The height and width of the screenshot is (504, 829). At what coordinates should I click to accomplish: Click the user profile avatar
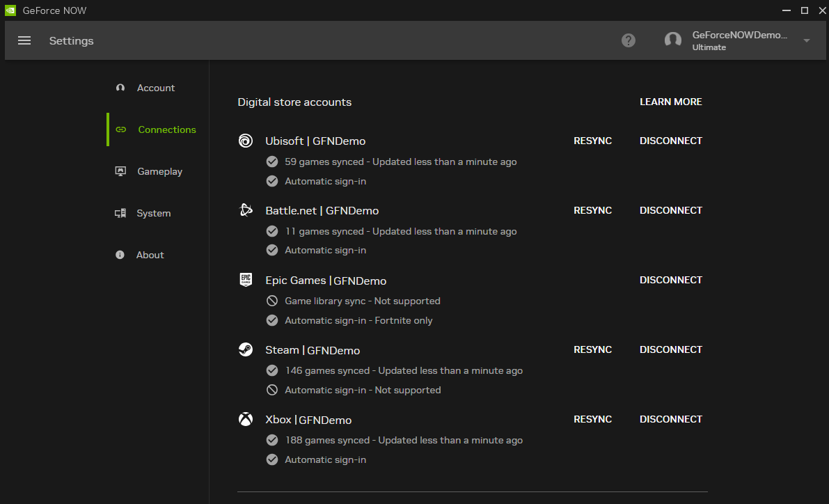pos(672,40)
